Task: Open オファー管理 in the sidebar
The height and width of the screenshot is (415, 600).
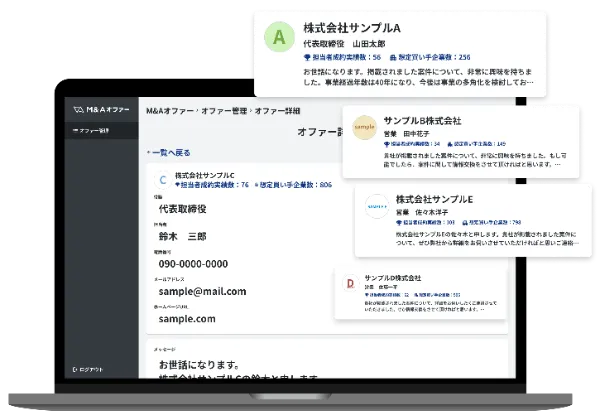Action: tap(102, 130)
